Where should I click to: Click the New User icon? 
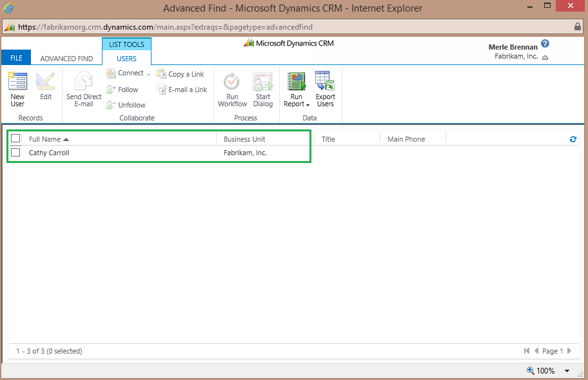point(17,82)
